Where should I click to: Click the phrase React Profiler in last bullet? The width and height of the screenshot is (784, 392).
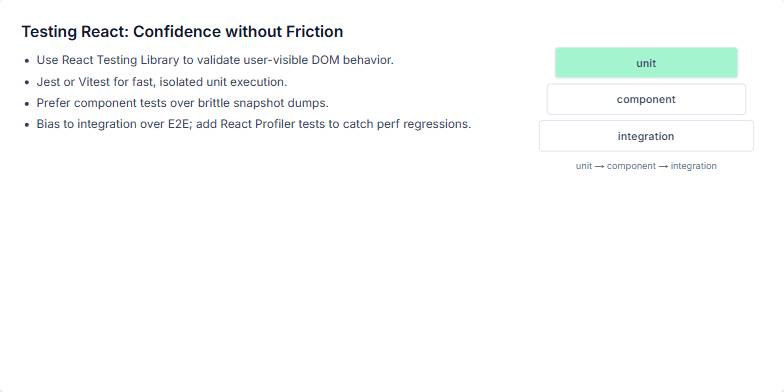tap(258, 124)
